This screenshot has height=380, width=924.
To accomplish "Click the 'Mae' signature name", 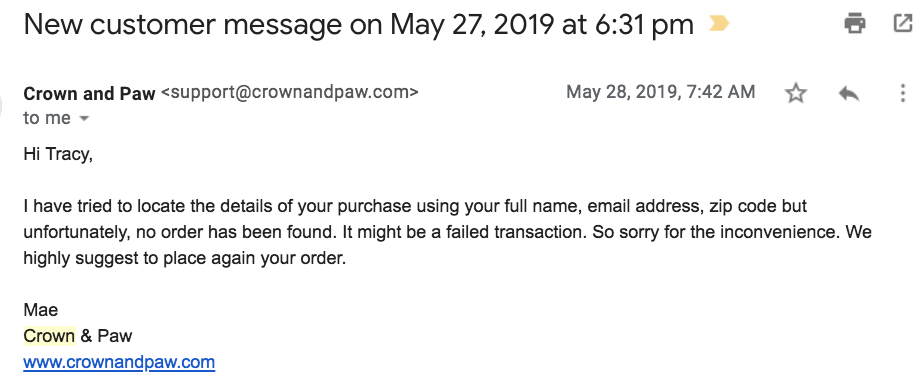I will point(41,310).
